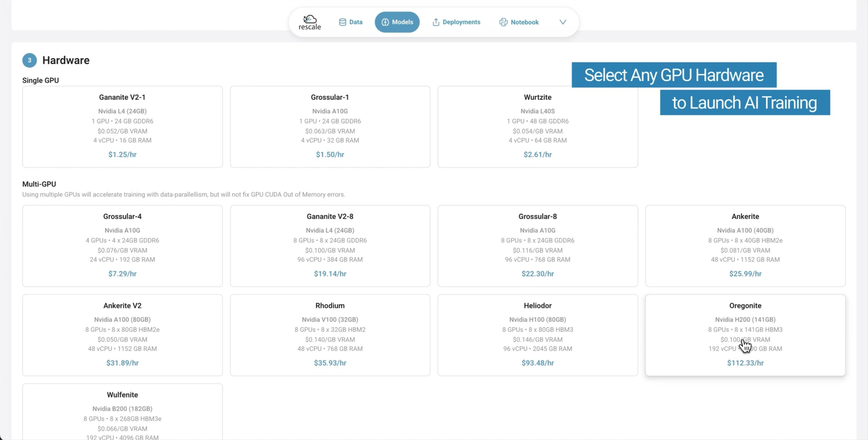Click the $93.48/hr price text
The width and height of the screenshot is (868, 440).
pos(538,363)
